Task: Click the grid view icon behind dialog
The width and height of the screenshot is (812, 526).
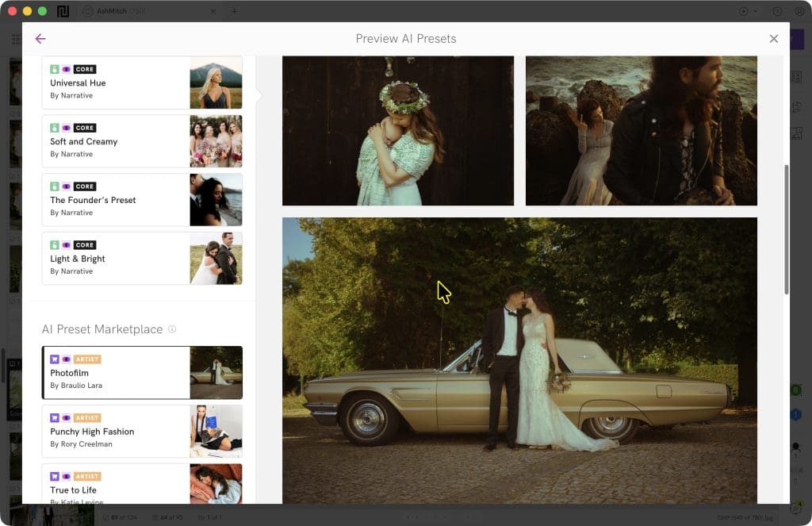Action: coord(16,39)
